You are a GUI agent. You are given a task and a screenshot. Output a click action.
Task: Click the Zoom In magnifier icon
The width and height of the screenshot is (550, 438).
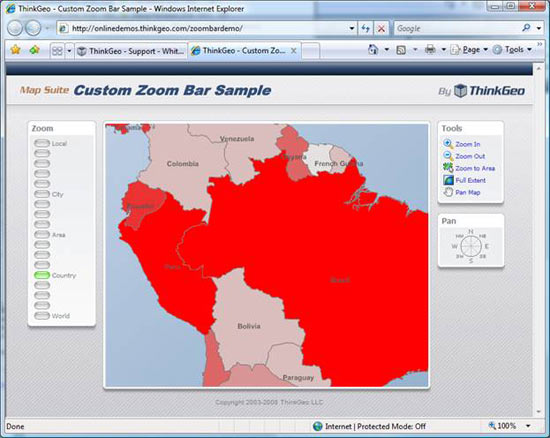448,143
